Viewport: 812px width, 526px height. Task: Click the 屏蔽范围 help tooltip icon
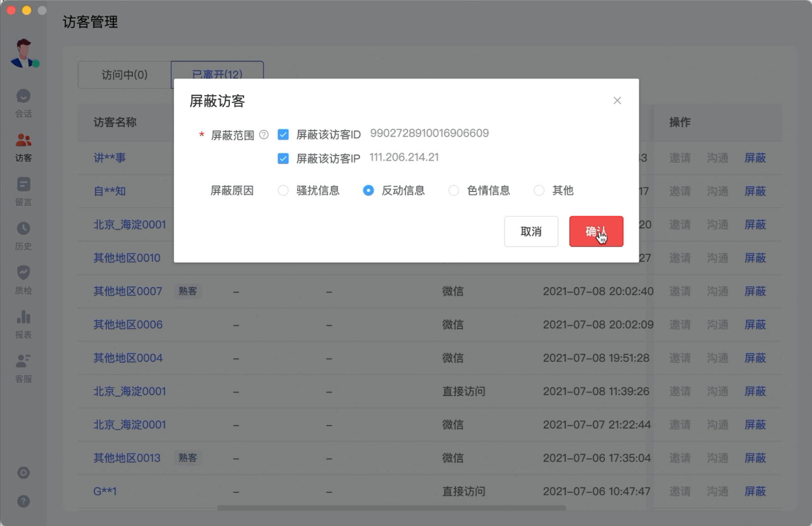264,134
